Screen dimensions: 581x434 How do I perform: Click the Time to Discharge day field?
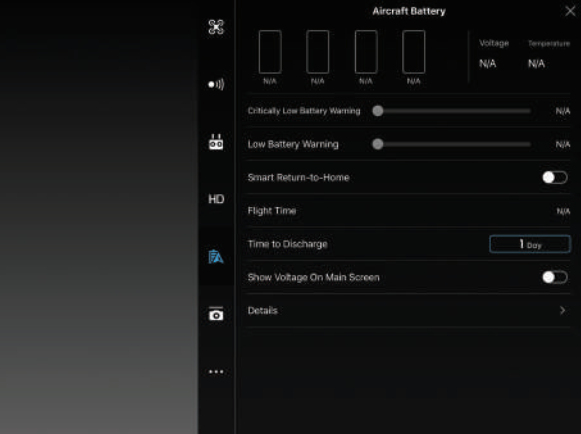click(x=530, y=244)
